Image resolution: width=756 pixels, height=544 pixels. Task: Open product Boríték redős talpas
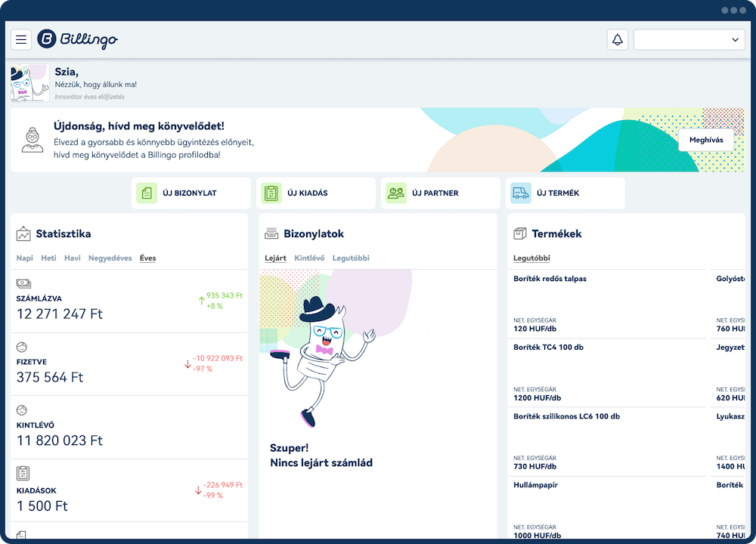click(x=550, y=279)
